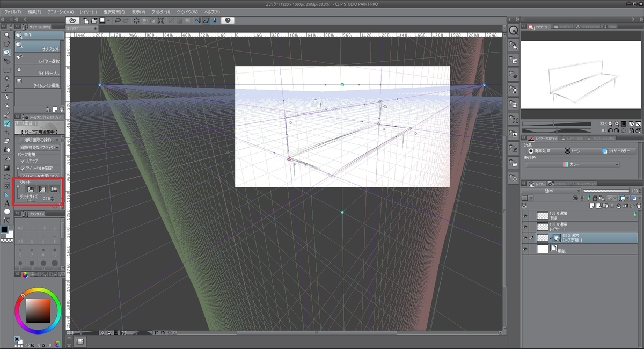Viewport: 644px width, 349px height.
Task: Hide the 用紙 layer visibility eye
Action: pyautogui.click(x=526, y=249)
